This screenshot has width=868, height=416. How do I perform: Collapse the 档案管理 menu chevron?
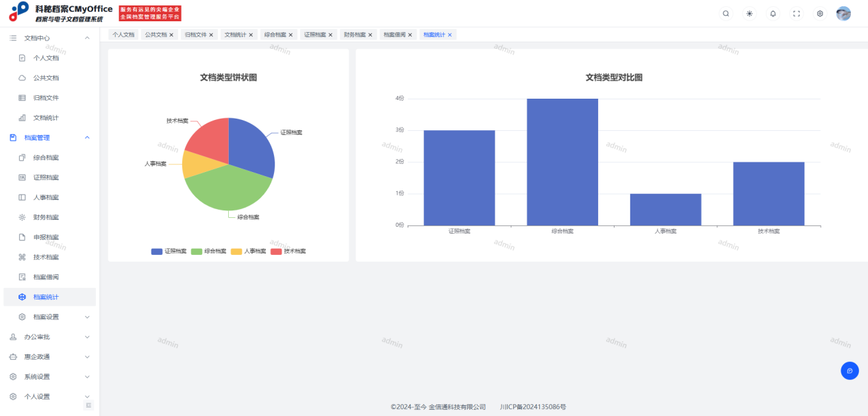click(x=87, y=138)
